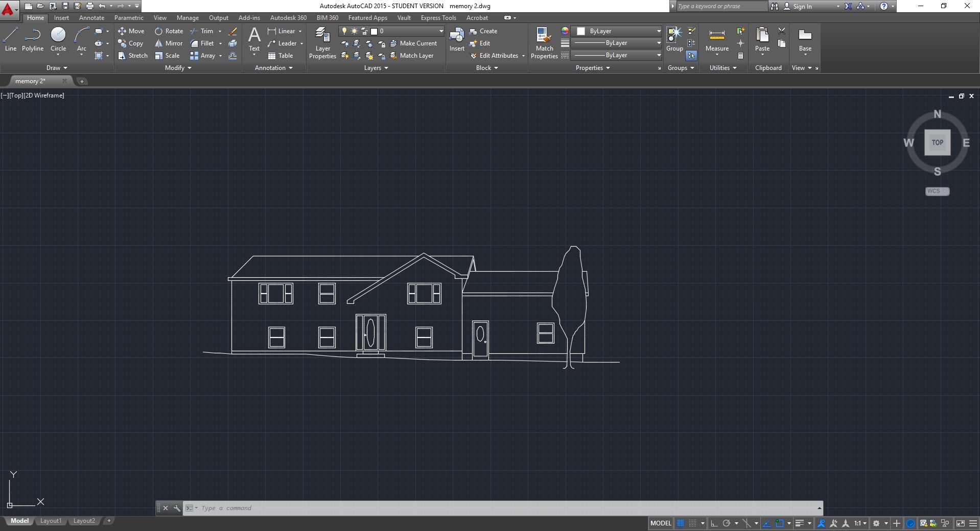Open the Layer Properties manager
Viewport: 980px width, 531px height.
coord(322,43)
